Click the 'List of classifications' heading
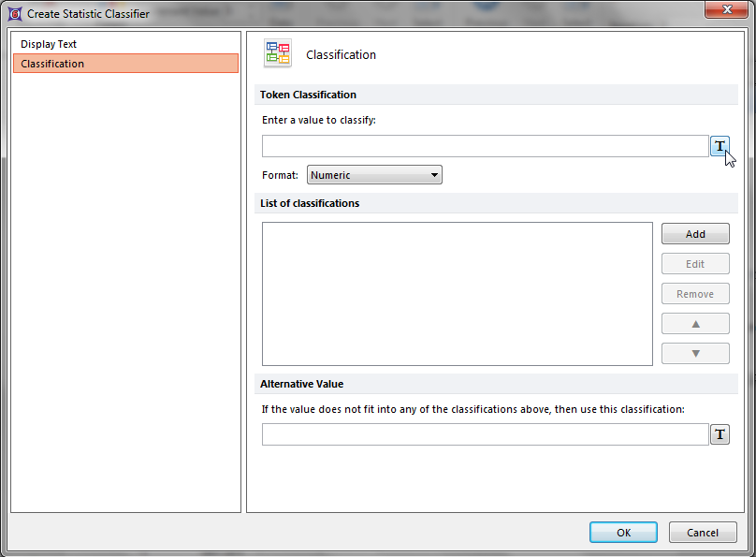Viewport: 756px width, 557px height. [x=310, y=203]
